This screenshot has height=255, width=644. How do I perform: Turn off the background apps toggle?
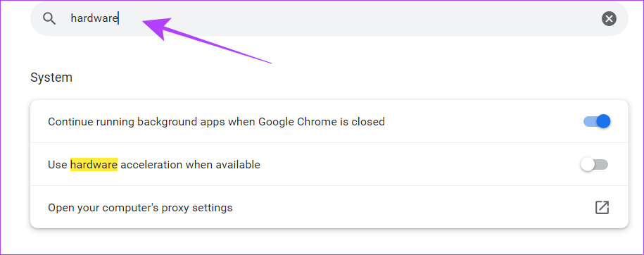tap(597, 121)
